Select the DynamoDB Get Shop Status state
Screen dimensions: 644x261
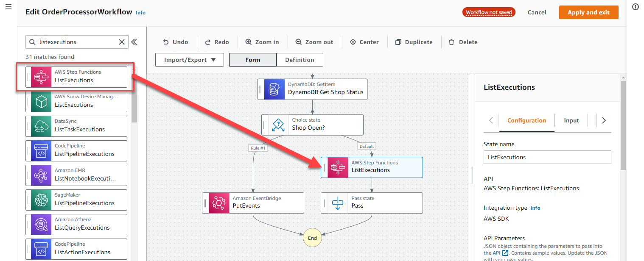312,89
